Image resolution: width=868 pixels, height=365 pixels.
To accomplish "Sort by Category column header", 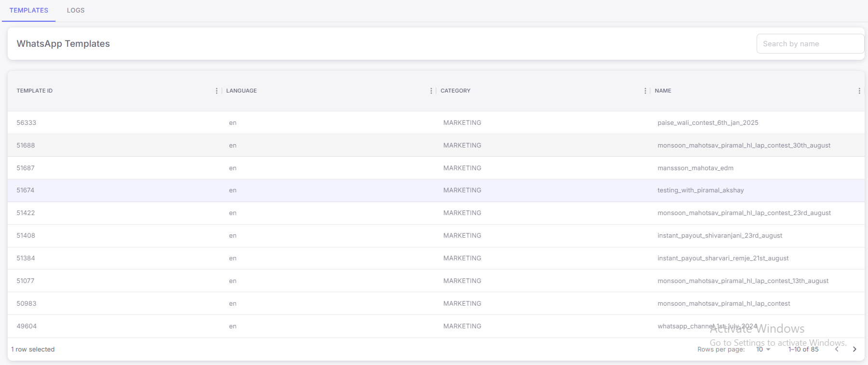I will tap(455, 91).
